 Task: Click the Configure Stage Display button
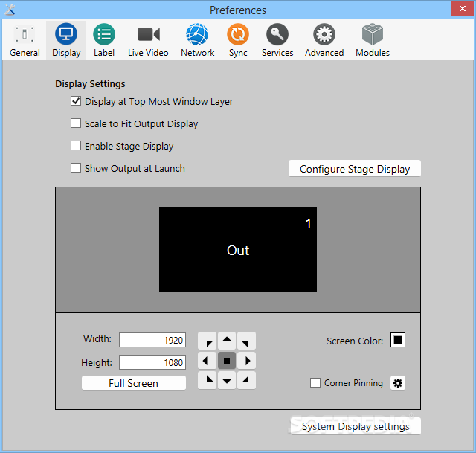point(355,169)
